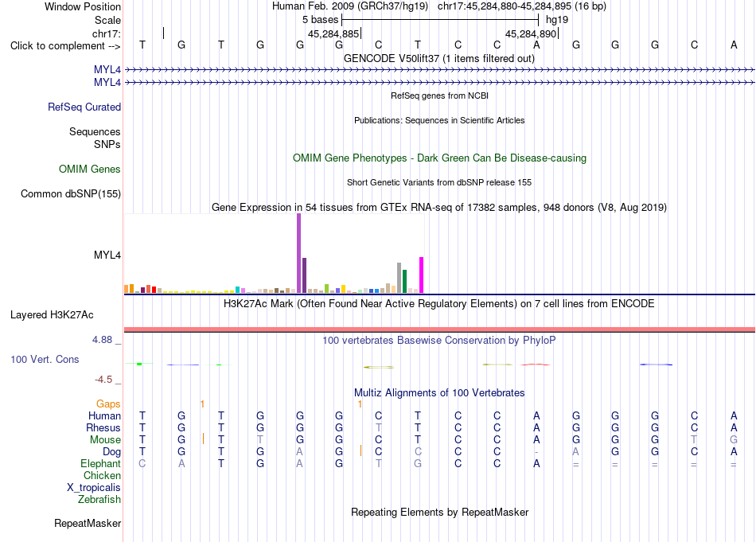The image size is (756, 542).
Task: Click the MYL4 label beside the GTEx bar chart
Action: [x=107, y=255]
